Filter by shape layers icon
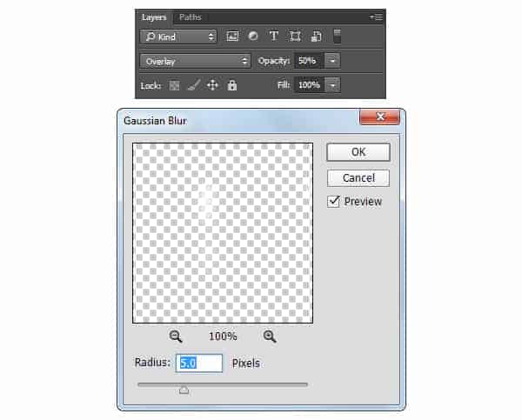This screenshot has width=522, height=420. tap(295, 36)
